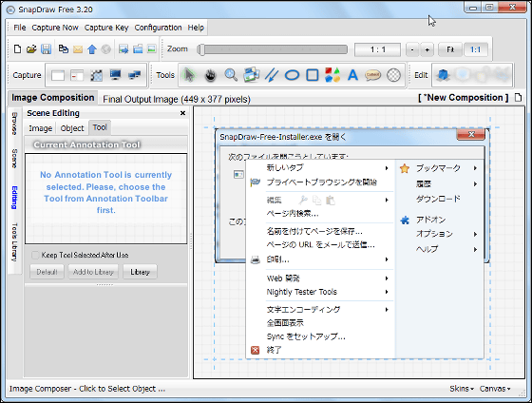Select full screen monitor capture icon
The height and width of the screenshot is (403, 532).
point(115,75)
